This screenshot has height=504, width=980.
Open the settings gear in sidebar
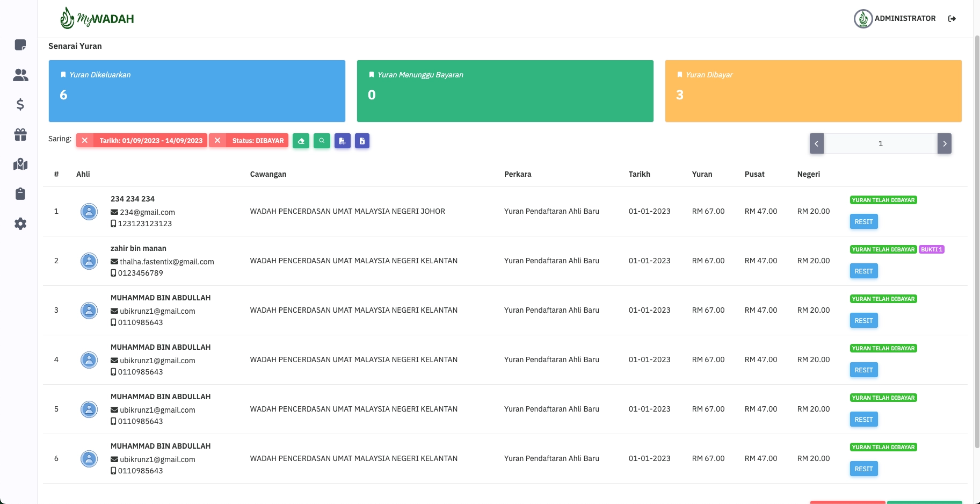coord(20,224)
